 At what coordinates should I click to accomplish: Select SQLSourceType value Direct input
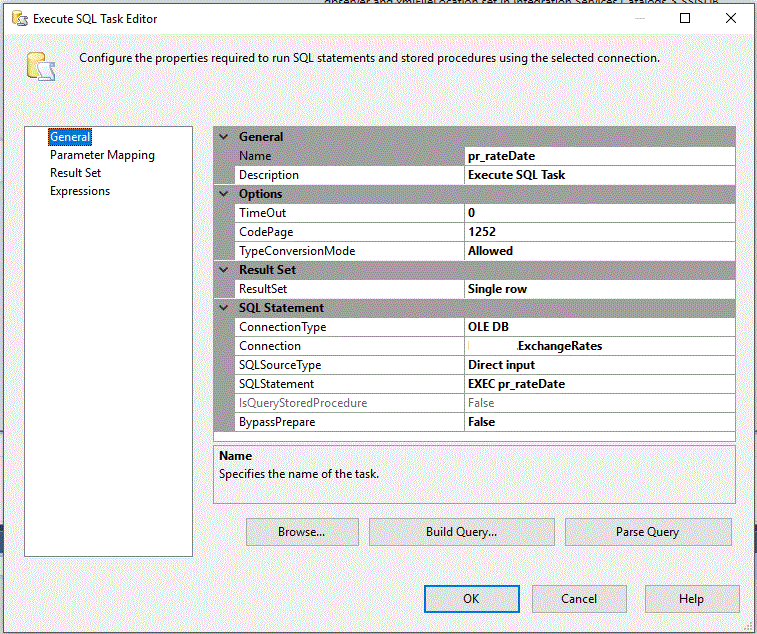[600, 365]
